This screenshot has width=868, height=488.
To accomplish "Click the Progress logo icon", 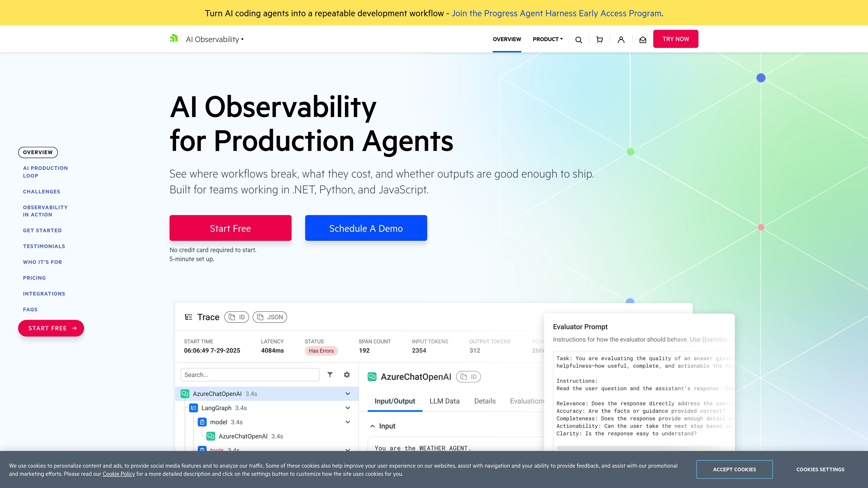I will pos(174,38).
